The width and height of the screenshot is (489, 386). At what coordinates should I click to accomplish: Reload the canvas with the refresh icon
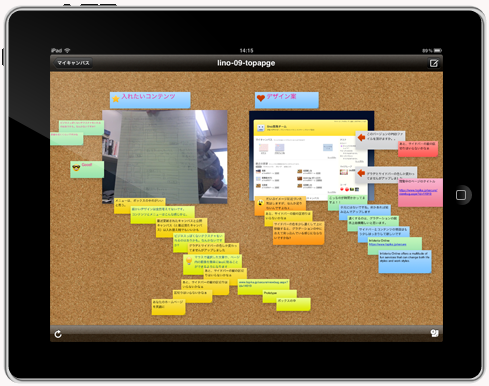pyautogui.click(x=58, y=334)
